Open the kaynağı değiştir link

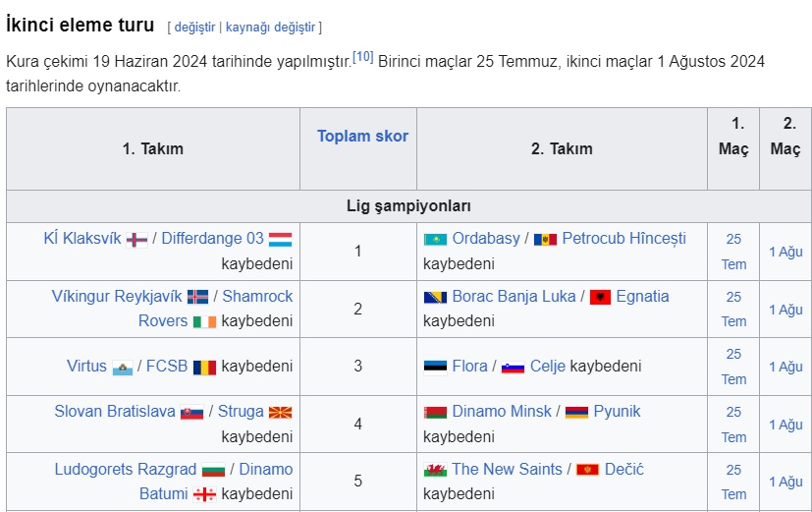(270, 27)
